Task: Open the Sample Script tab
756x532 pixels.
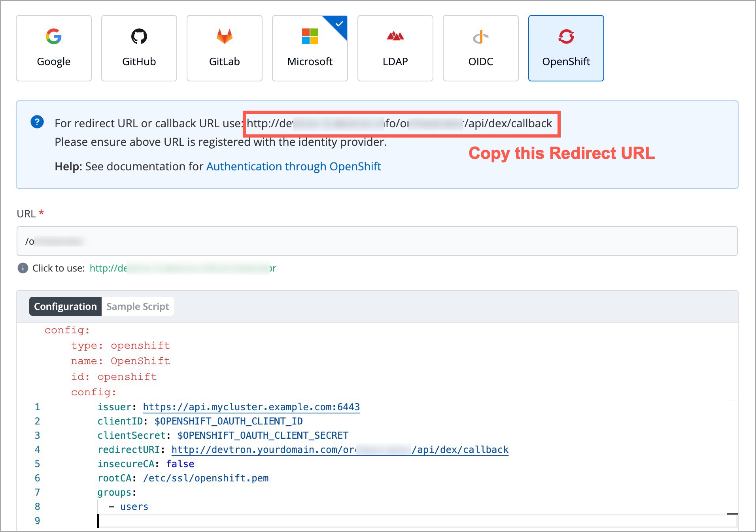Action: [x=138, y=306]
